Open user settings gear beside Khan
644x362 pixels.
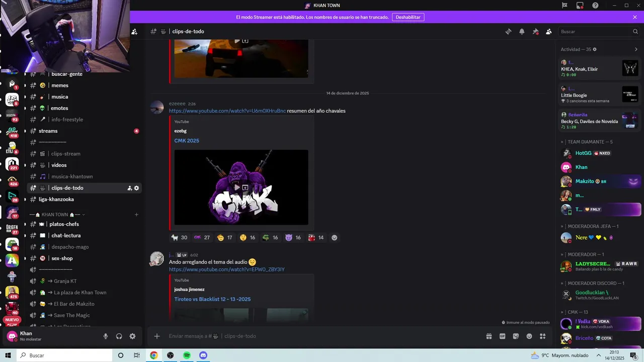pos(132,336)
